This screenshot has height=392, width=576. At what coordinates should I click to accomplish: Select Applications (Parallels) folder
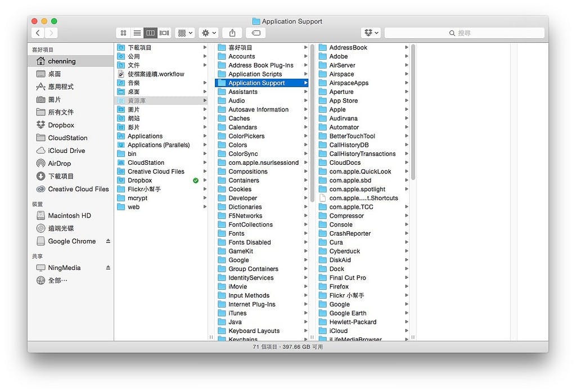coord(161,145)
